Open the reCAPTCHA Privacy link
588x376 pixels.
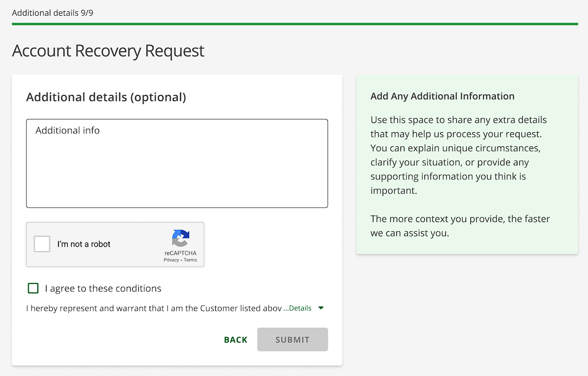tap(171, 260)
